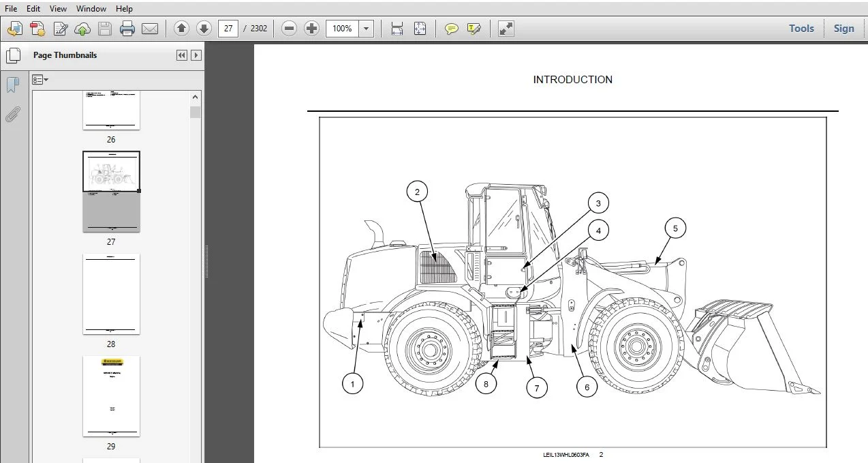
Task: Click the Create PDF toolbar icon
Action: (x=15, y=29)
